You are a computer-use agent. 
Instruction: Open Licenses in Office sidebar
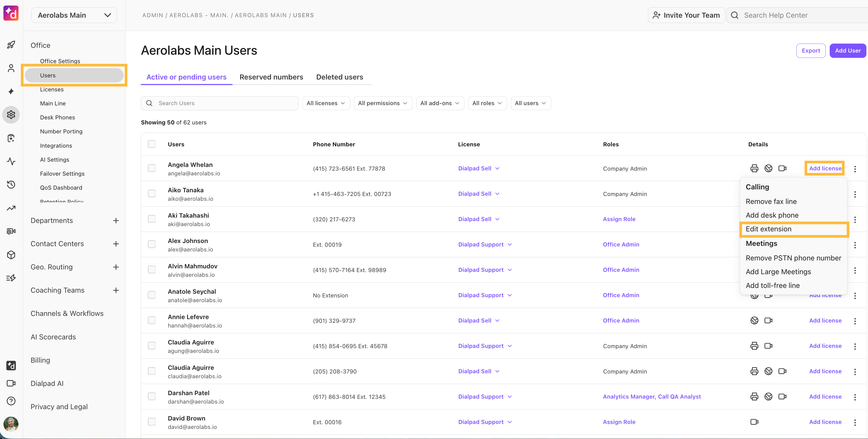(x=52, y=89)
